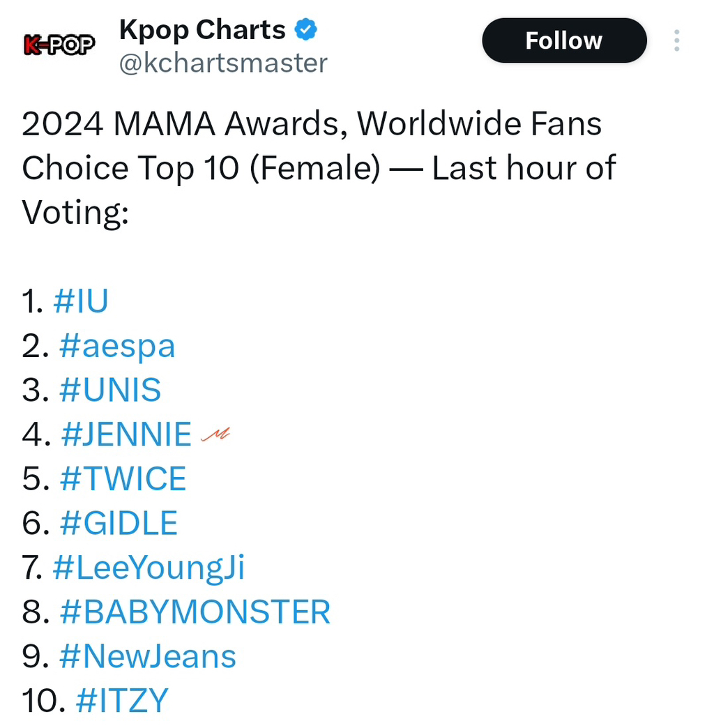Click the Kpop Charts profile avatar

click(x=59, y=45)
